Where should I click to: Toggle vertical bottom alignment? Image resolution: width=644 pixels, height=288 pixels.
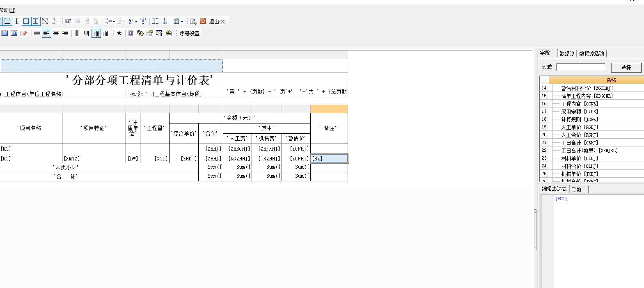pos(105,33)
